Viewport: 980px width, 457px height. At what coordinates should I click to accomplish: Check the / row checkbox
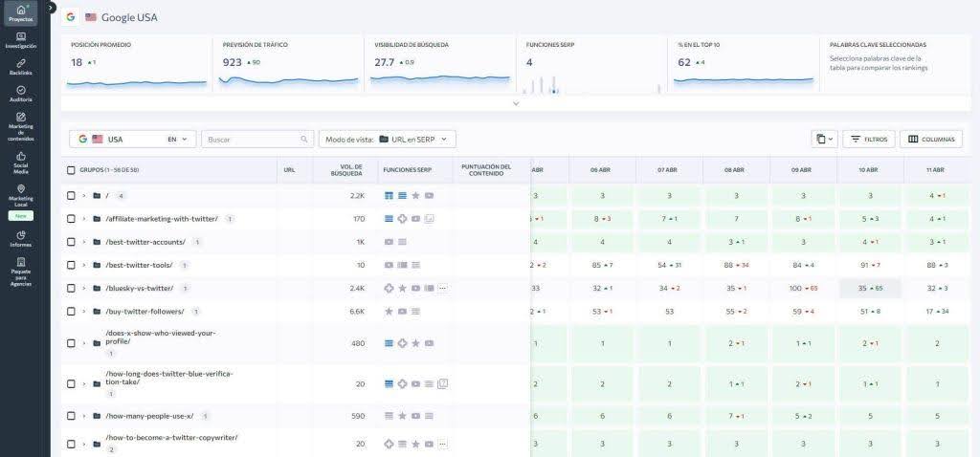pyautogui.click(x=71, y=195)
